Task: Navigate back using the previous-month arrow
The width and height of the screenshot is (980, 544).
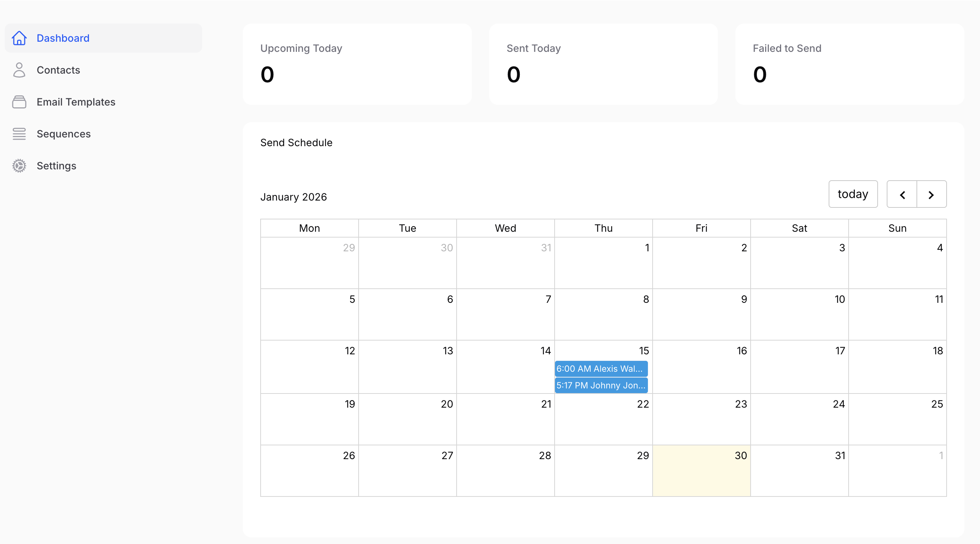Action: point(902,194)
